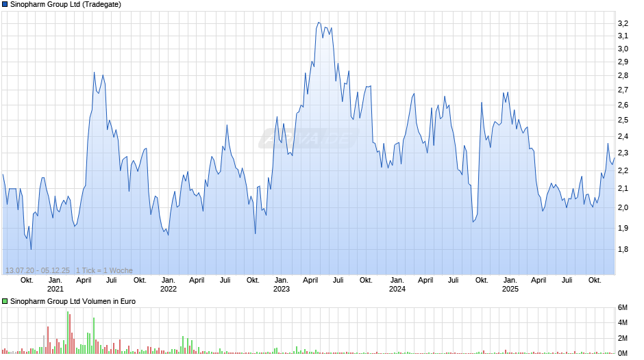The image size is (644, 360).
Task: Click the 2,1 price axis label
Action: (x=623, y=189)
